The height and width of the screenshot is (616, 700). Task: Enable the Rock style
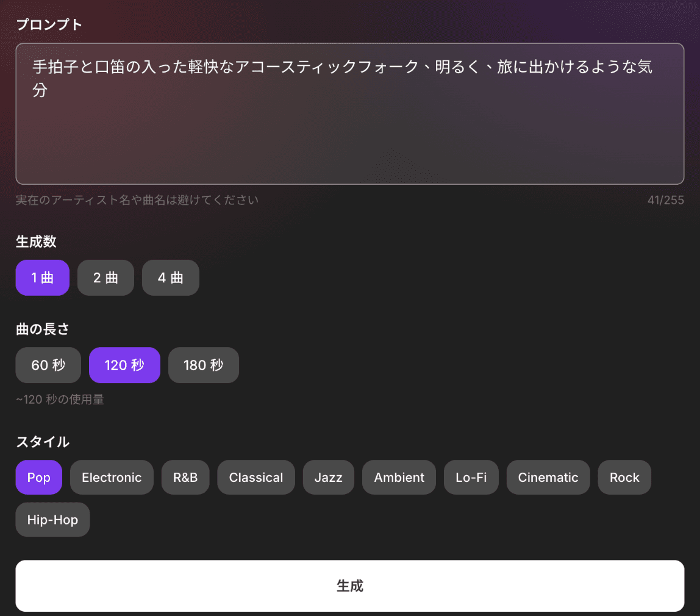(624, 477)
